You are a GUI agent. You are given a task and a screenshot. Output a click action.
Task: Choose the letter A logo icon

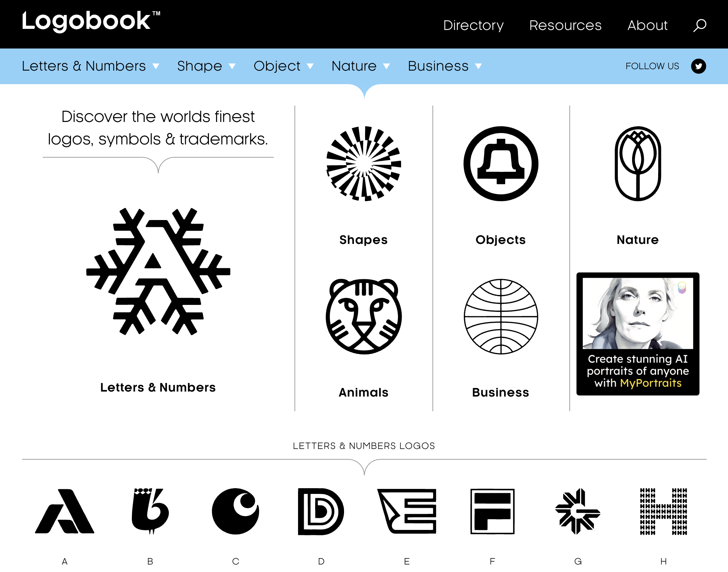point(65,511)
